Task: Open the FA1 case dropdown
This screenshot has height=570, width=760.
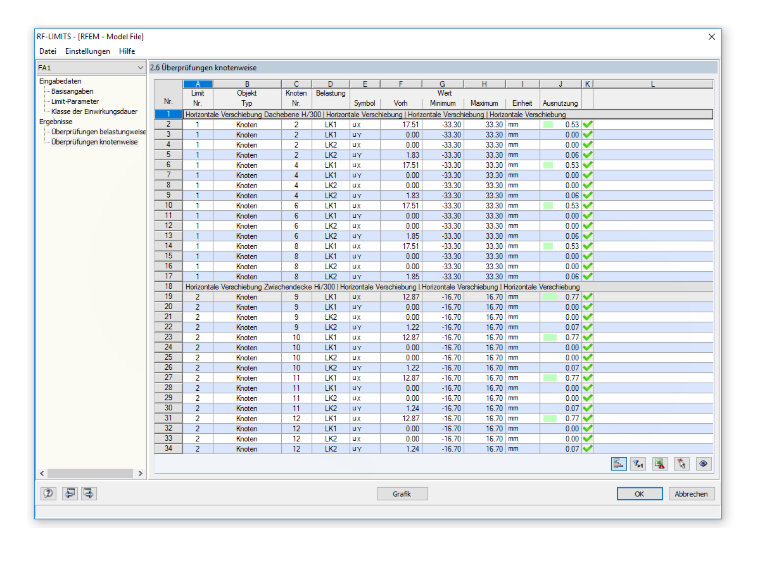Action: [x=91, y=67]
